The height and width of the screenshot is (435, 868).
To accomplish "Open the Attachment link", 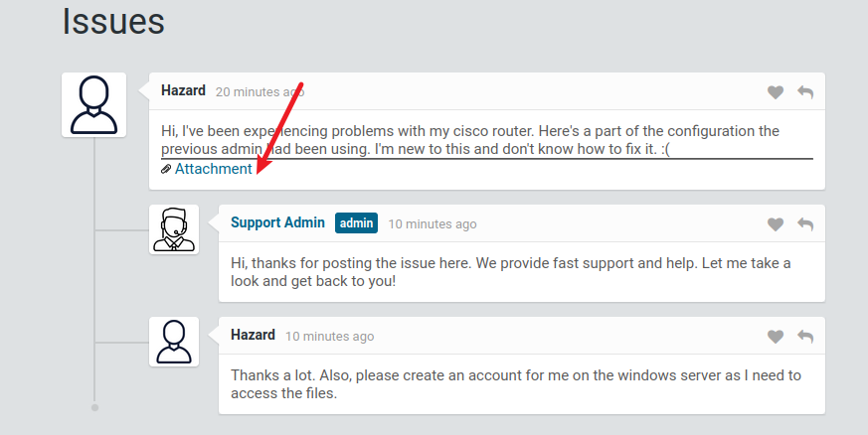I will coord(213,169).
